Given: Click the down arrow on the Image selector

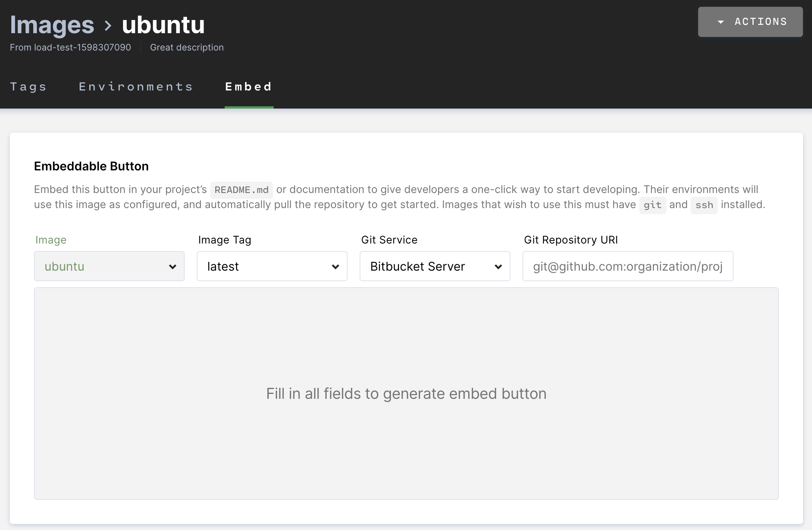Looking at the screenshot, I should [x=173, y=267].
